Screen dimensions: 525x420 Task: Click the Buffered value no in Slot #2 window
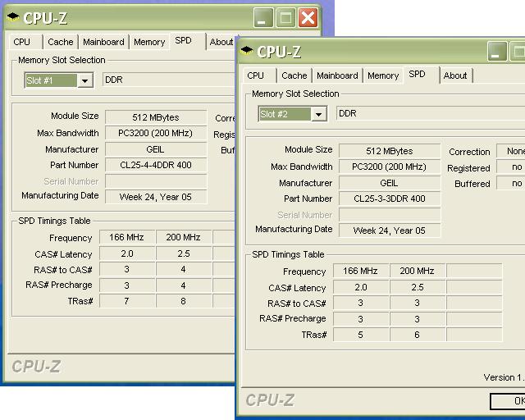click(511, 183)
